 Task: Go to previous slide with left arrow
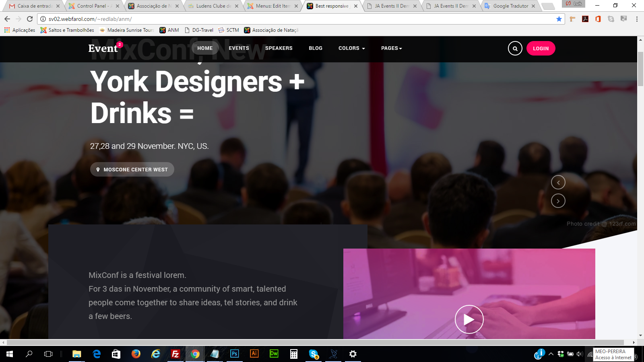tap(558, 182)
